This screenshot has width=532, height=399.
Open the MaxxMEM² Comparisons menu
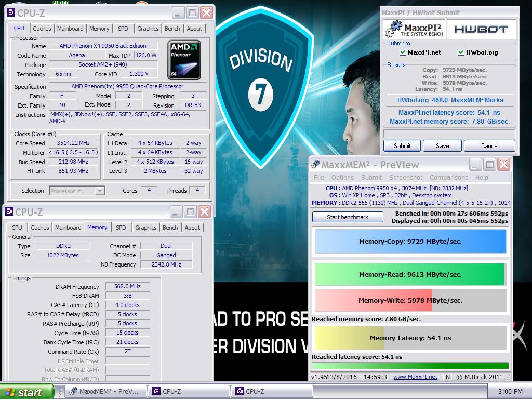(x=449, y=178)
